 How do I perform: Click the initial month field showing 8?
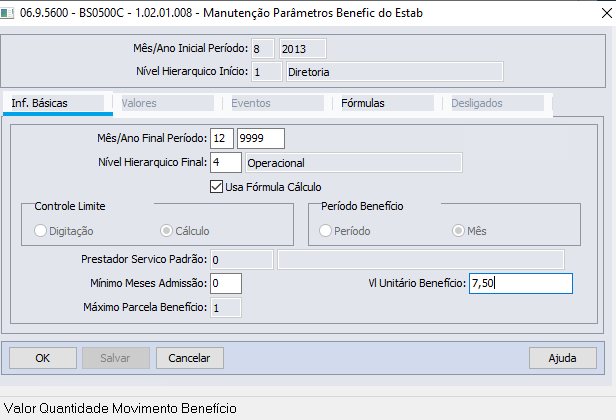click(262, 49)
